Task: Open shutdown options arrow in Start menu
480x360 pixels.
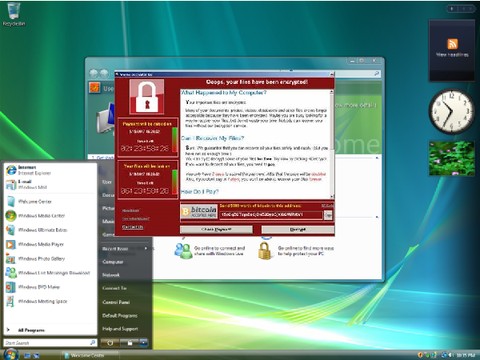Action: click(144, 343)
